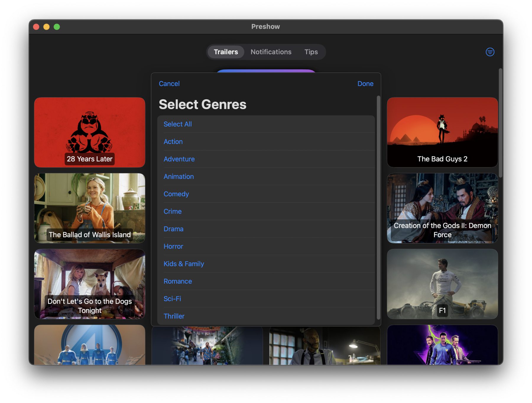This screenshot has width=532, height=403.
Task: Open the F1 trailer thumbnail
Action: point(442,284)
